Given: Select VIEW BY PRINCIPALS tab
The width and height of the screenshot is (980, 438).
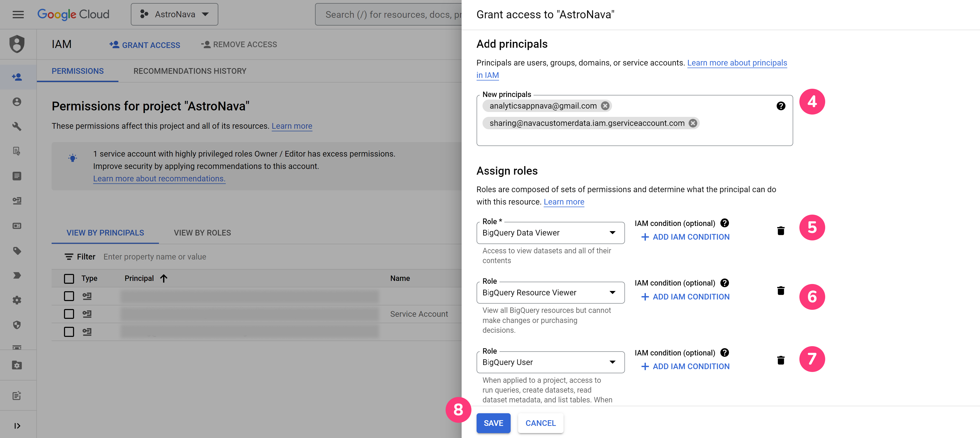Looking at the screenshot, I should [x=105, y=233].
